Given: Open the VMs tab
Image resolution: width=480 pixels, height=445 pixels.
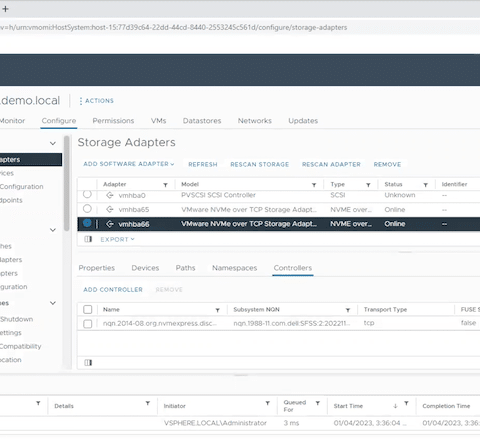Looking at the screenshot, I should click(158, 121).
